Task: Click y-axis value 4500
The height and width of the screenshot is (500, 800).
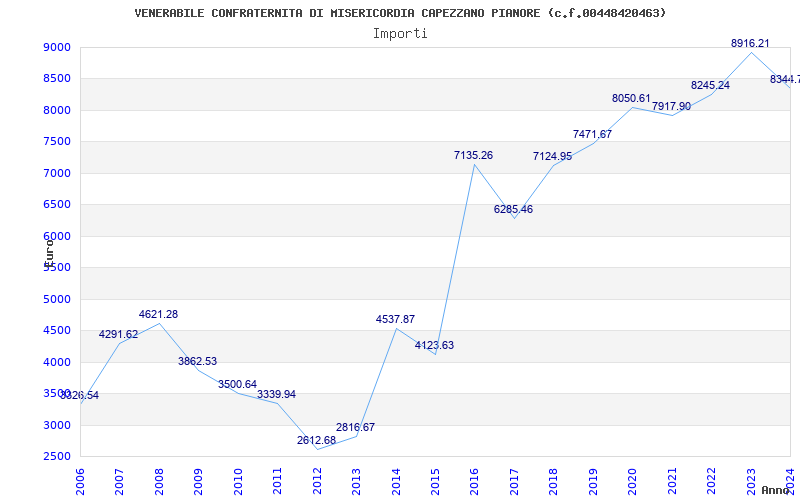Action: pos(57,331)
